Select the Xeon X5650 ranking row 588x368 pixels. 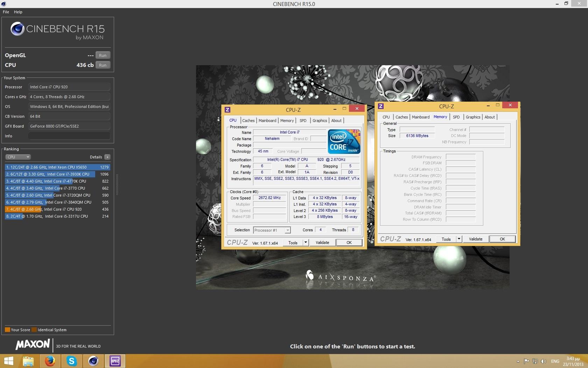[57, 167]
